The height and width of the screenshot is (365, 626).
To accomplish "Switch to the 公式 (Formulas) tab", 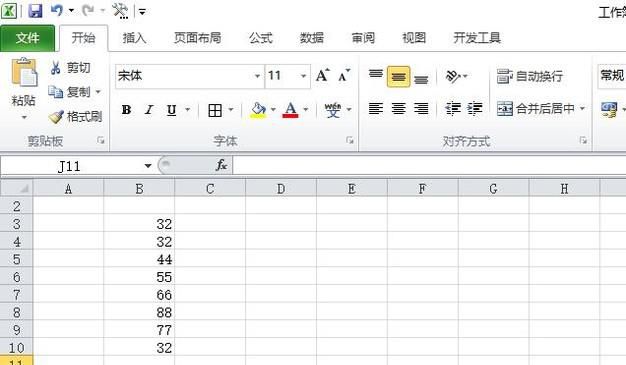I will click(x=261, y=38).
